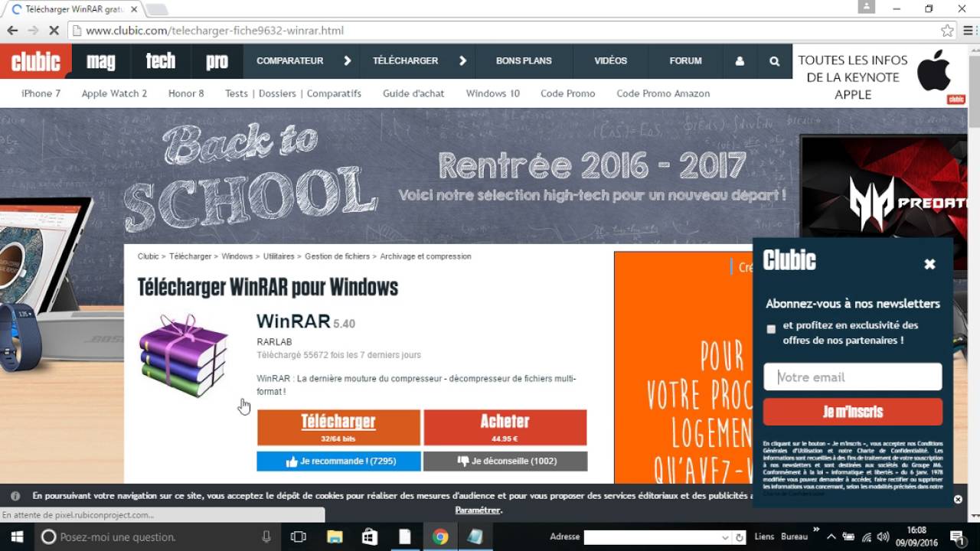Screen dimensions: 980x551
Task: Click the Chrome back arrow
Action: click(12, 31)
